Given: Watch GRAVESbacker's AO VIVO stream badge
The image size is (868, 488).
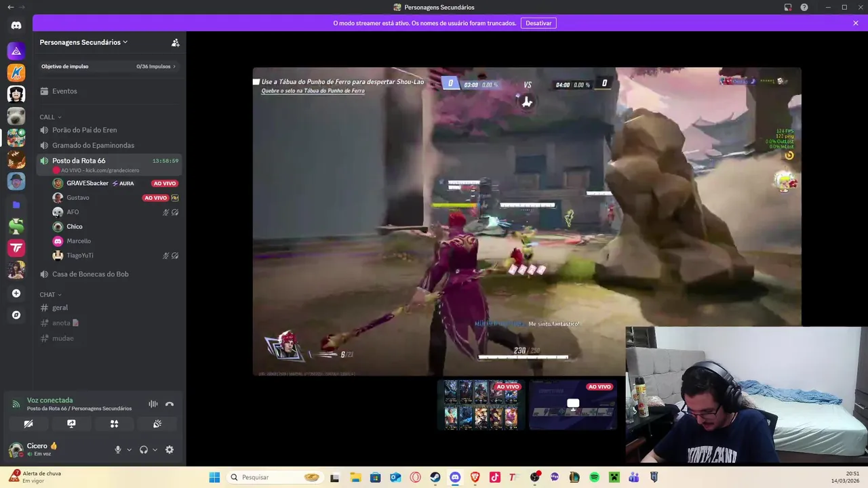Looking at the screenshot, I should pos(165,183).
